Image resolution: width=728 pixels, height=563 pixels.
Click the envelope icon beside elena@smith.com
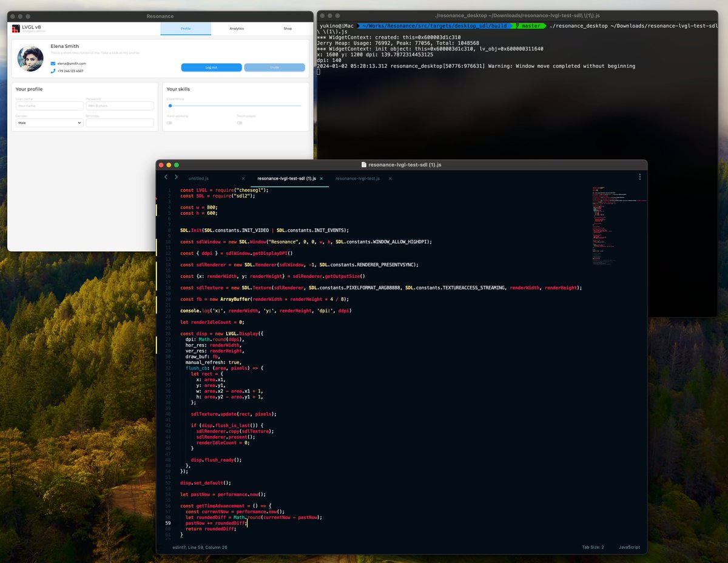pos(53,64)
